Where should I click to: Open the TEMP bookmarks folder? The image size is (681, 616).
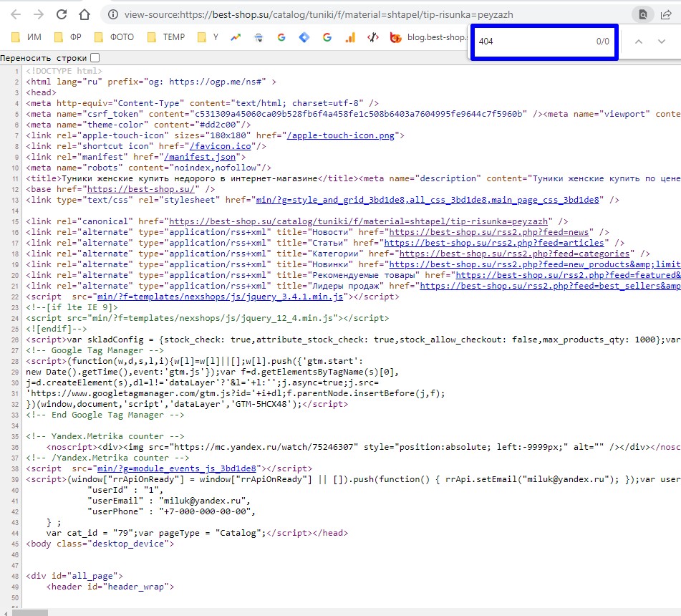[x=166, y=37]
